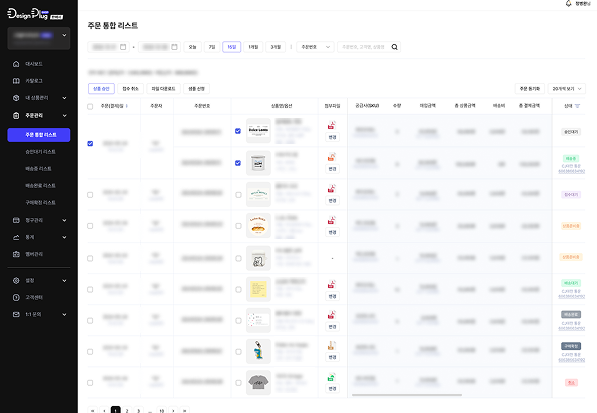The width and height of the screenshot is (597, 413).
Task: Expand the 통계 sidebar menu chevron
Action: click(64, 237)
